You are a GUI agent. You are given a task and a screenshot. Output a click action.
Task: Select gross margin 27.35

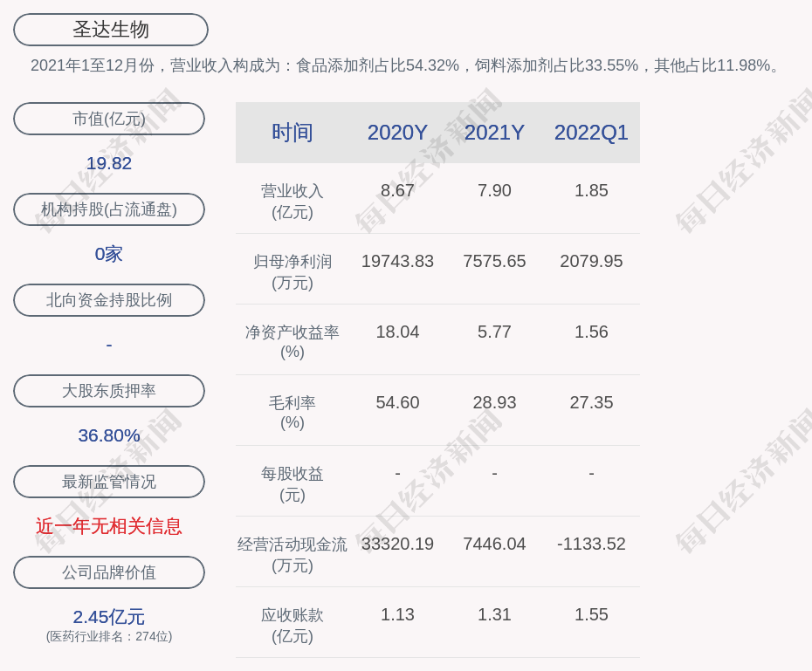(x=591, y=402)
